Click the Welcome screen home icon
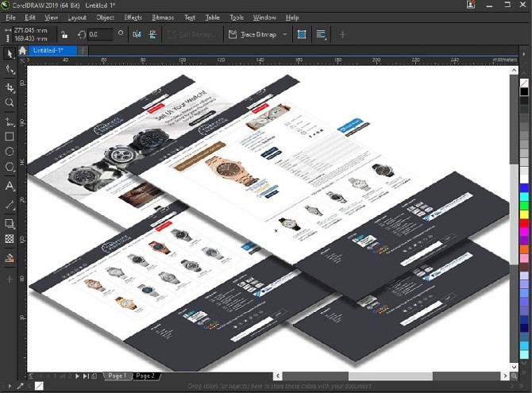This screenshot has height=393, width=532. pyautogui.click(x=23, y=51)
